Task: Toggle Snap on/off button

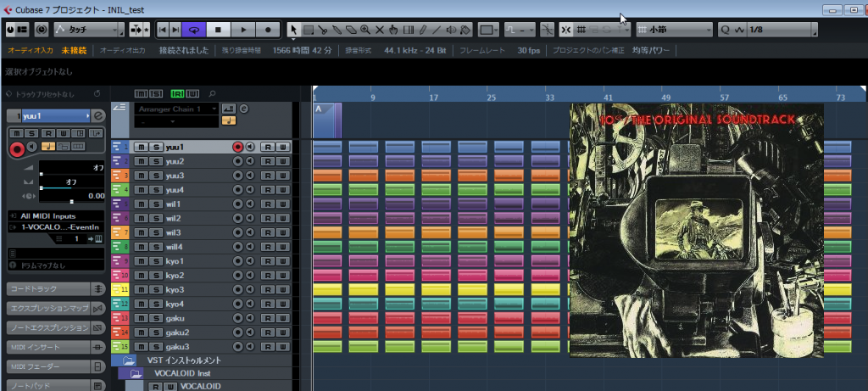Action: coord(566,30)
